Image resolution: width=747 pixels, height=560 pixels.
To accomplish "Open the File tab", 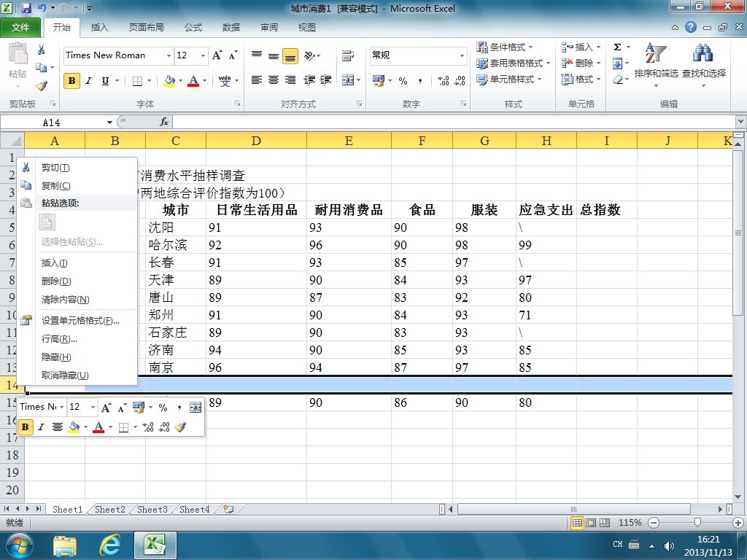I will coord(20,28).
